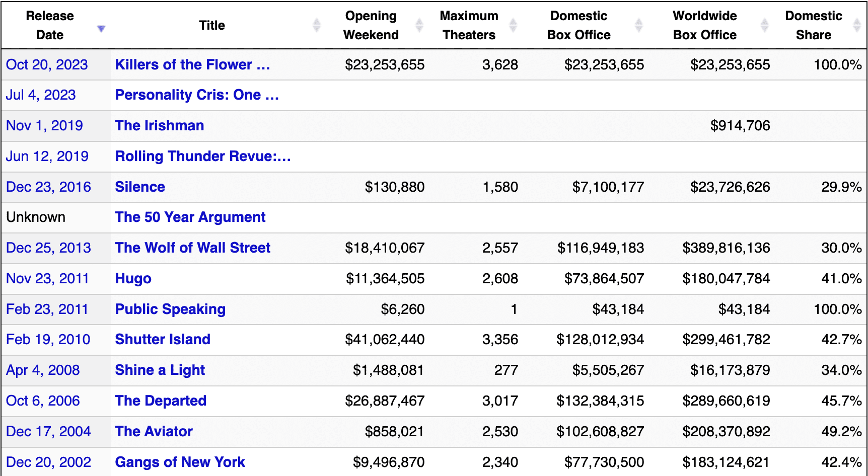868x476 pixels.
Task: Select Hugo domestic share 41.0%
Action: pos(841,278)
